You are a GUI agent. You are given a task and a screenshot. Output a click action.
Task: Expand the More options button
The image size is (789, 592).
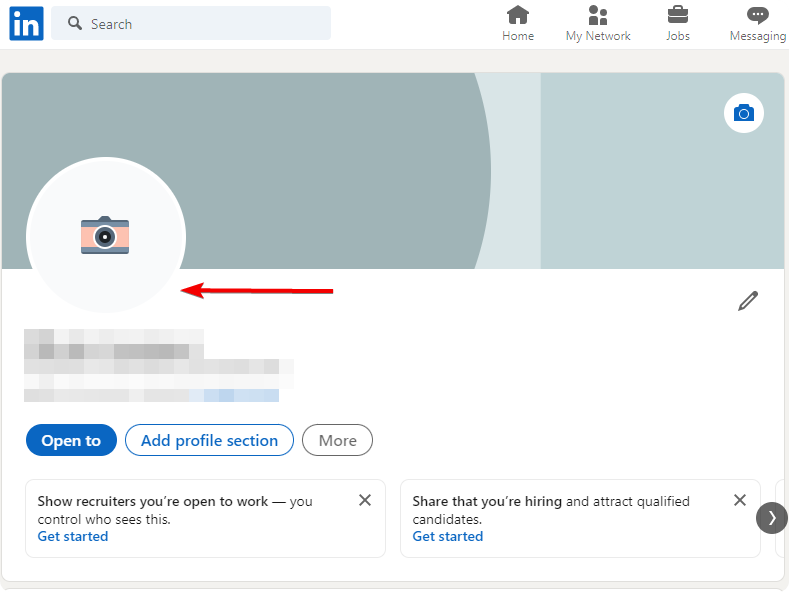[337, 440]
